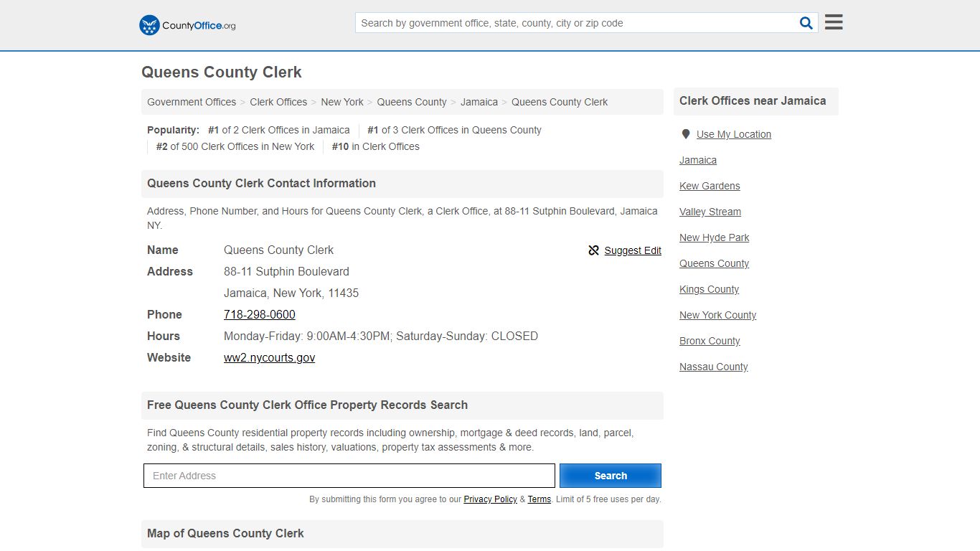The image size is (980, 551).
Task: Click 'Queens County Clerk Contact Information' heading
Action: coord(261,183)
